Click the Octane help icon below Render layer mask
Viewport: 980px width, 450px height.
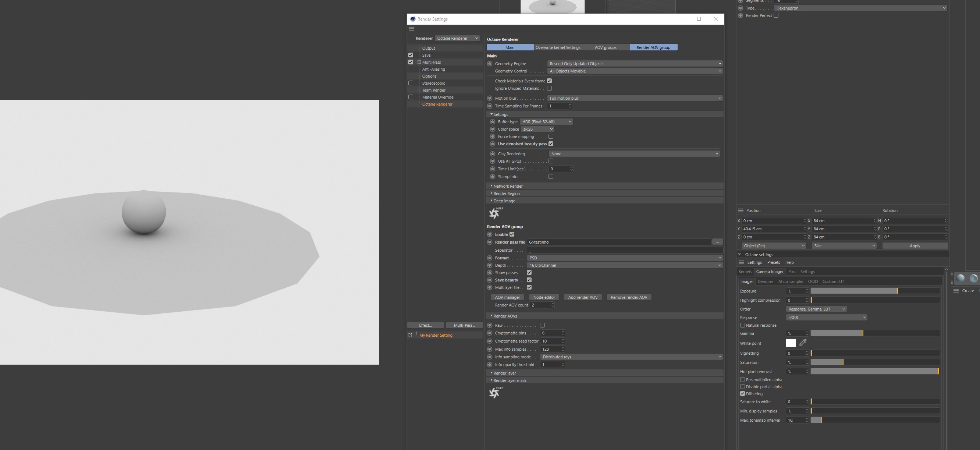[x=495, y=393]
